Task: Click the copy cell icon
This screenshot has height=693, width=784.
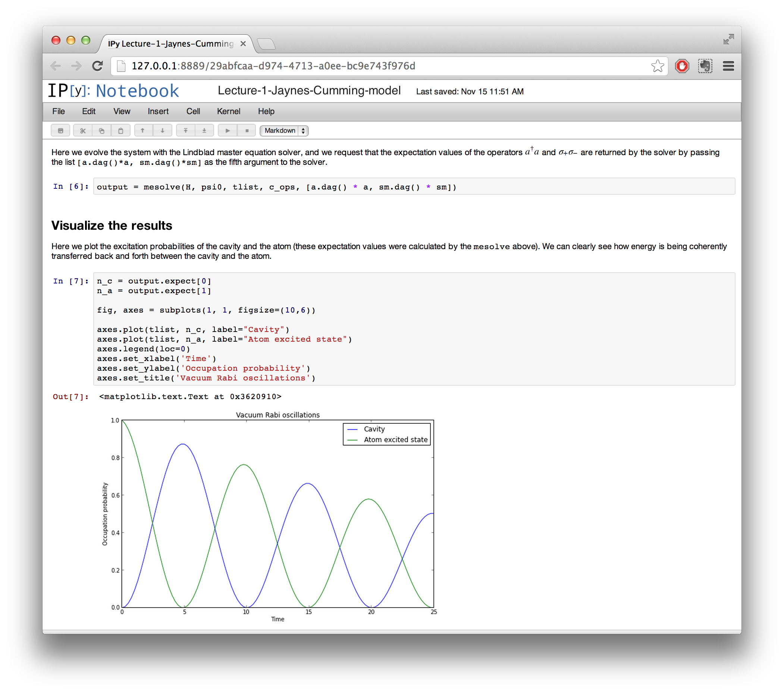Action: (102, 131)
